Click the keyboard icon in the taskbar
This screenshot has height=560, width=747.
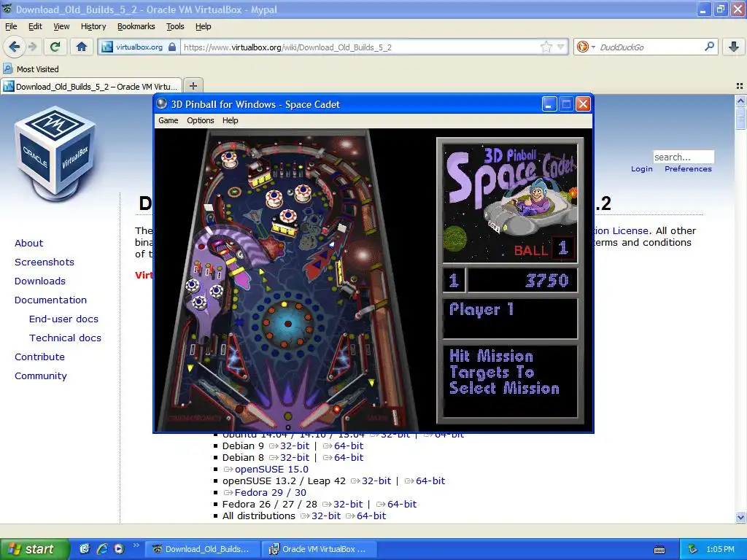[x=659, y=550]
